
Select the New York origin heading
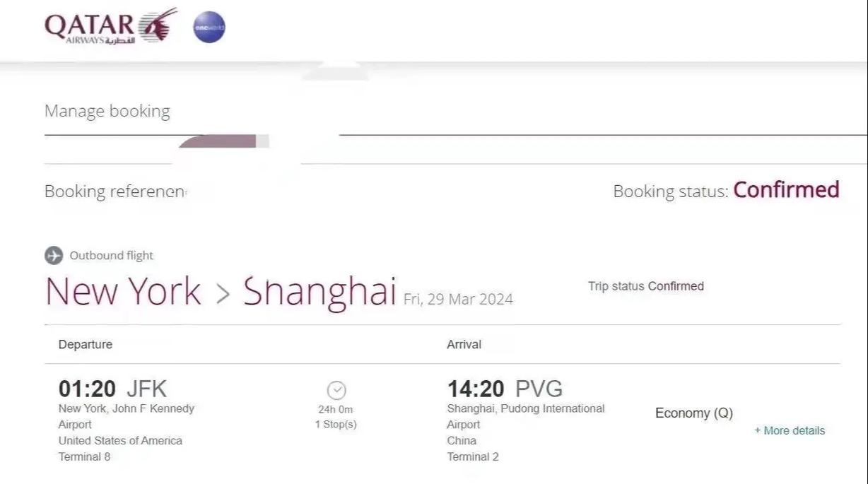tap(123, 292)
